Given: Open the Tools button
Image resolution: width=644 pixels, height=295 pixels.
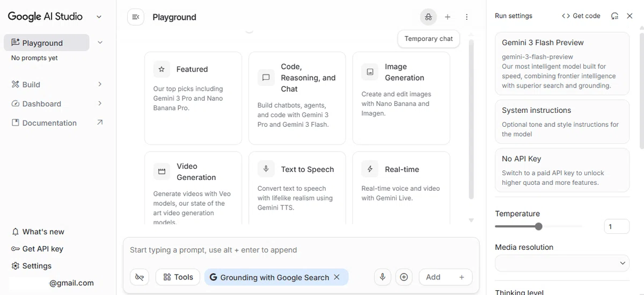Looking at the screenshot, I should click(178, 277).
